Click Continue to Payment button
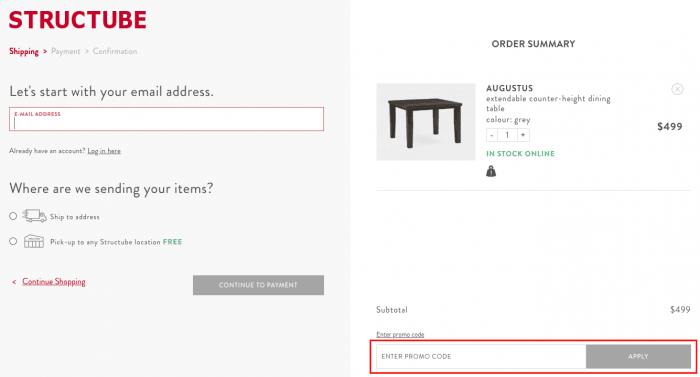Image resolution: width=700 pixels, height=377 pixels. click(258, 285)
